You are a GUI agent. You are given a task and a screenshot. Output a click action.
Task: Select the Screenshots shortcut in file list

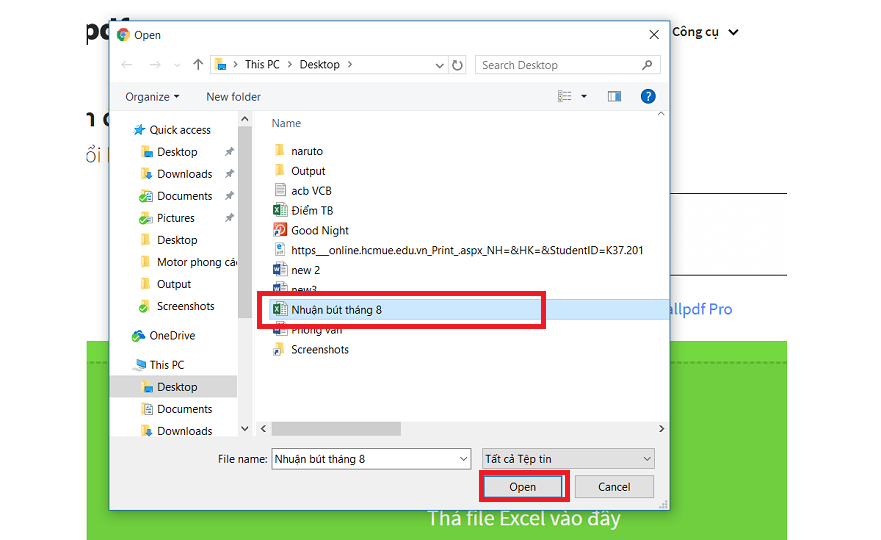(311, 350)
